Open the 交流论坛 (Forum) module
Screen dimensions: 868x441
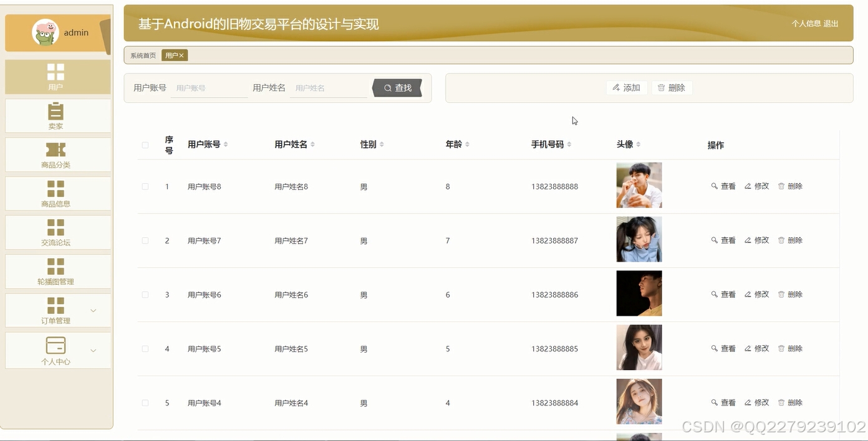point(57,232)
